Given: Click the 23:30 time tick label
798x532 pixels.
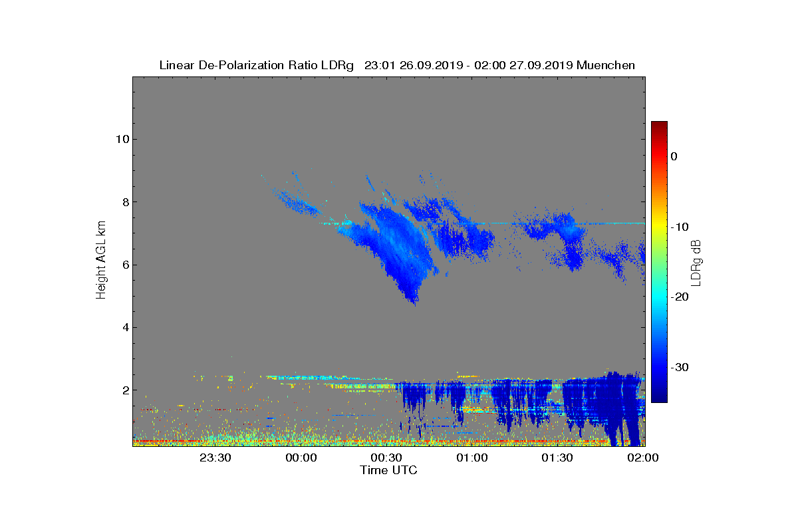Looking at the screenshot, I should (x=215, y=458).
